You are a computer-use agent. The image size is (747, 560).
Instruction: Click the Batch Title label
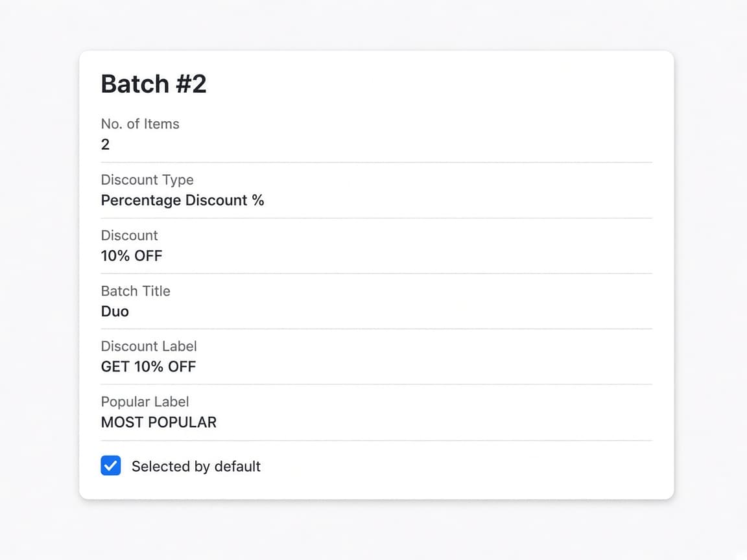tap(136, 291)
